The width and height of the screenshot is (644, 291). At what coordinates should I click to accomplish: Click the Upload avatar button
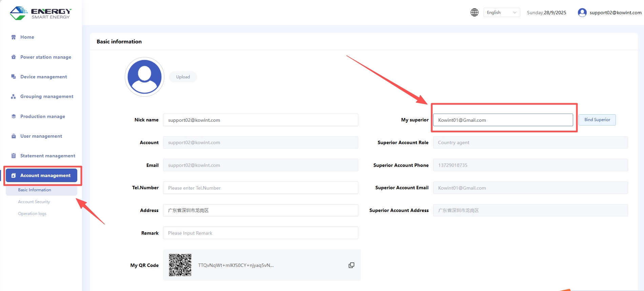click(x=183, y=77)
